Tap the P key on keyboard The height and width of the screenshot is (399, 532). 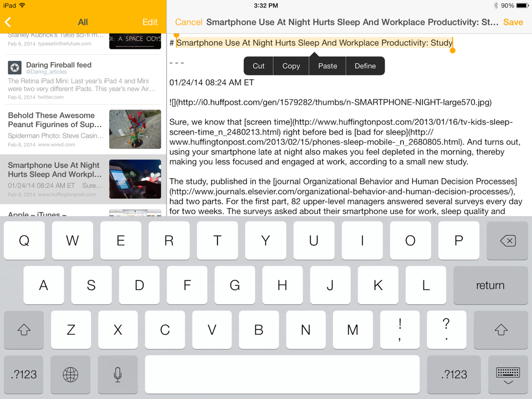(x=459, y=241)
